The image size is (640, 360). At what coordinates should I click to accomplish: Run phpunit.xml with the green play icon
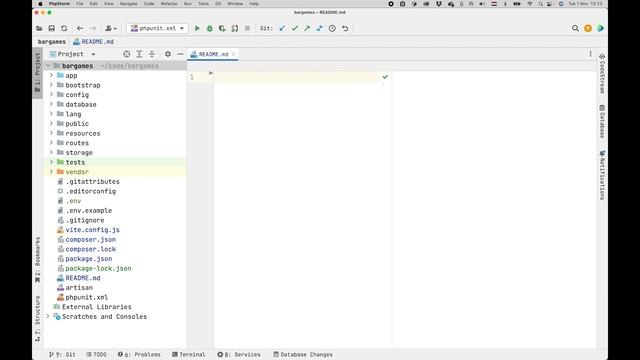tap(197, 28)
